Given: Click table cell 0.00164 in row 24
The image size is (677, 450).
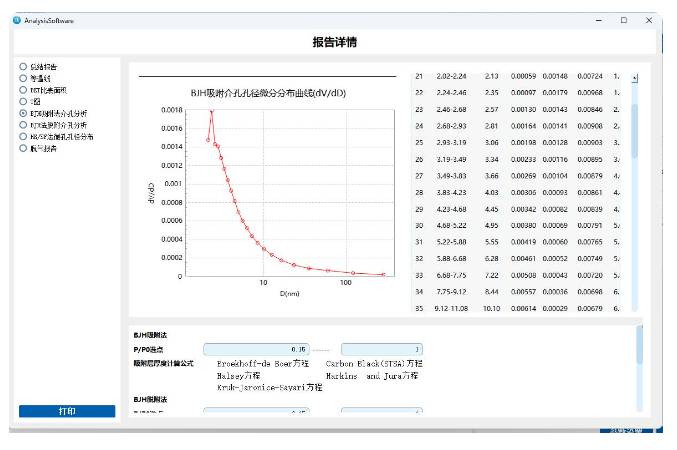Looking at the screenshot, I should 523,126.
